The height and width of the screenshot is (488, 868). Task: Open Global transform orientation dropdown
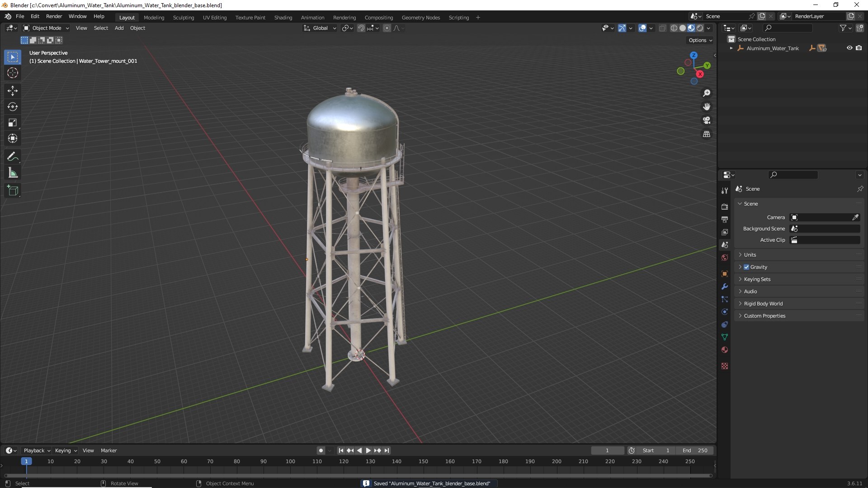point(320,28)
